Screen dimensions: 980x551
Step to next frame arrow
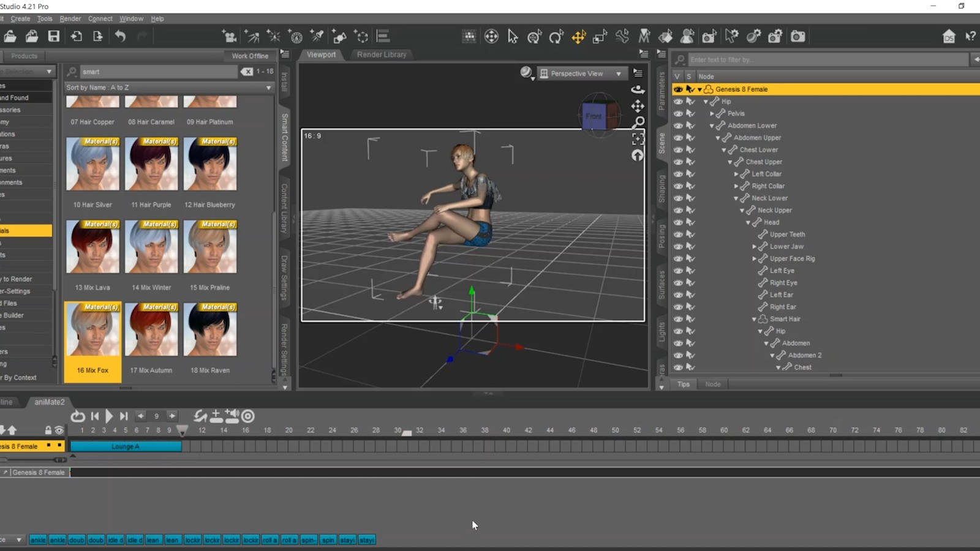172,416
